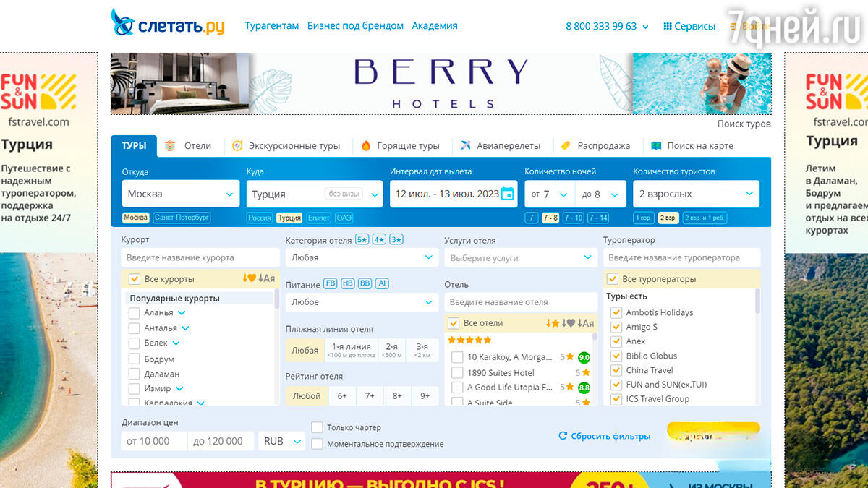Click the 8.8 rating badge of A Good Life Utopia
Viewport: 868px width, 488px height.
click(584, 388)
